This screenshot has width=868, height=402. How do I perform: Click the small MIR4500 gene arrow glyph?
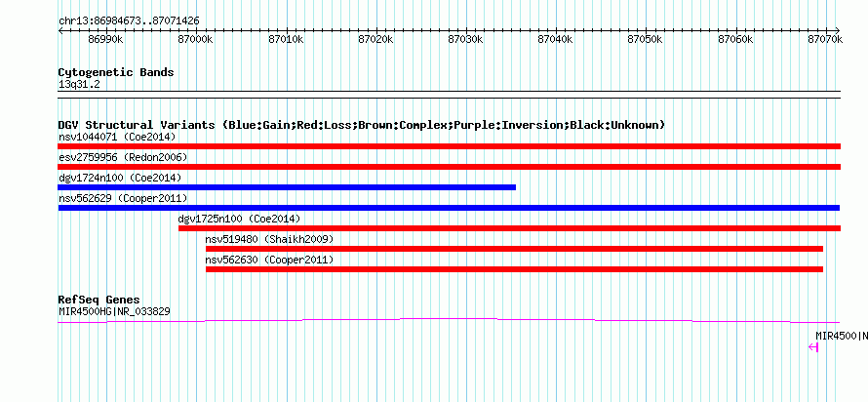click(813, 347)
